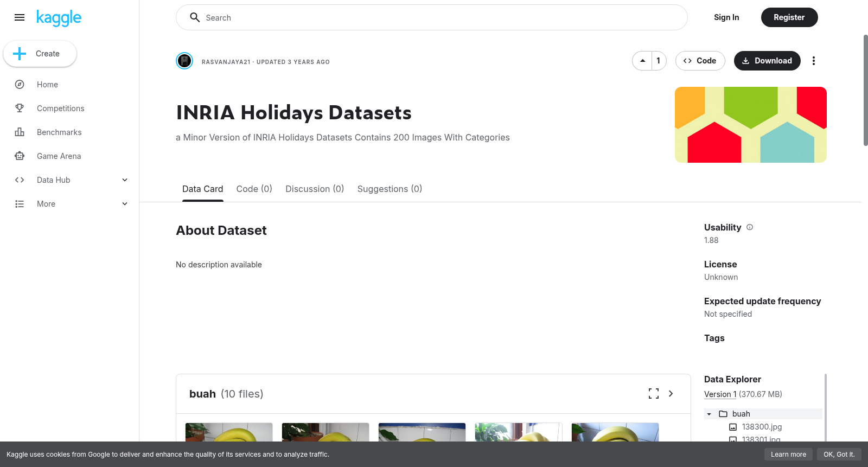
Task: Click the Download button
Action: click(767, 61)
